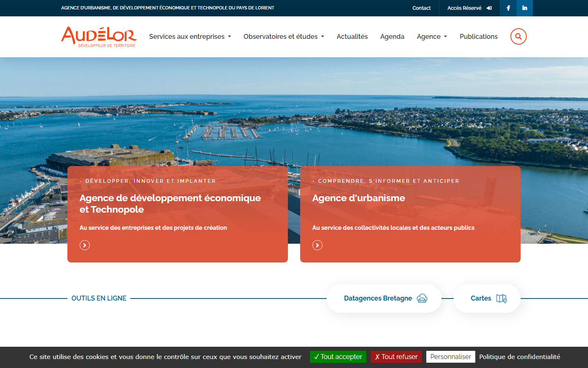588x368 pixels.
Task: Click 'Au service des collectivités locales et des acteurs publics'
Action: [x=393, y=228]
